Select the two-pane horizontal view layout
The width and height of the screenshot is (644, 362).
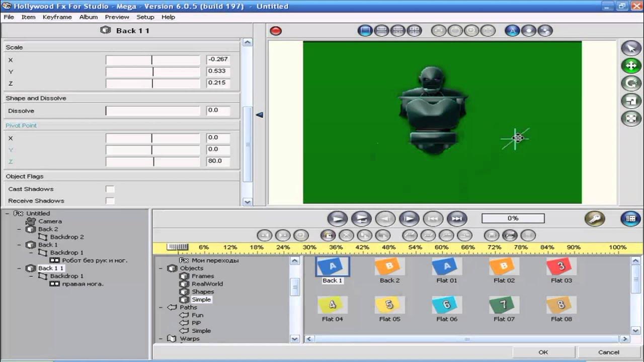381,31
